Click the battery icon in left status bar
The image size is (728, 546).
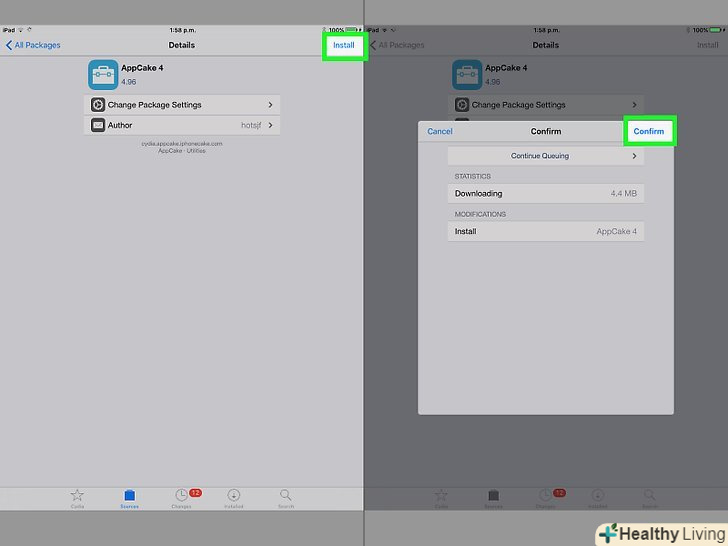tap(352, 30)
